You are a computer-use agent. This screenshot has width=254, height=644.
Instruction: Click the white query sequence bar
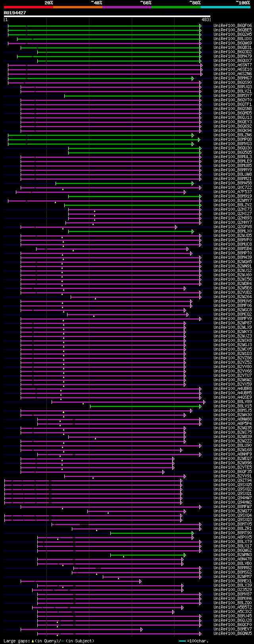(107, 16)
